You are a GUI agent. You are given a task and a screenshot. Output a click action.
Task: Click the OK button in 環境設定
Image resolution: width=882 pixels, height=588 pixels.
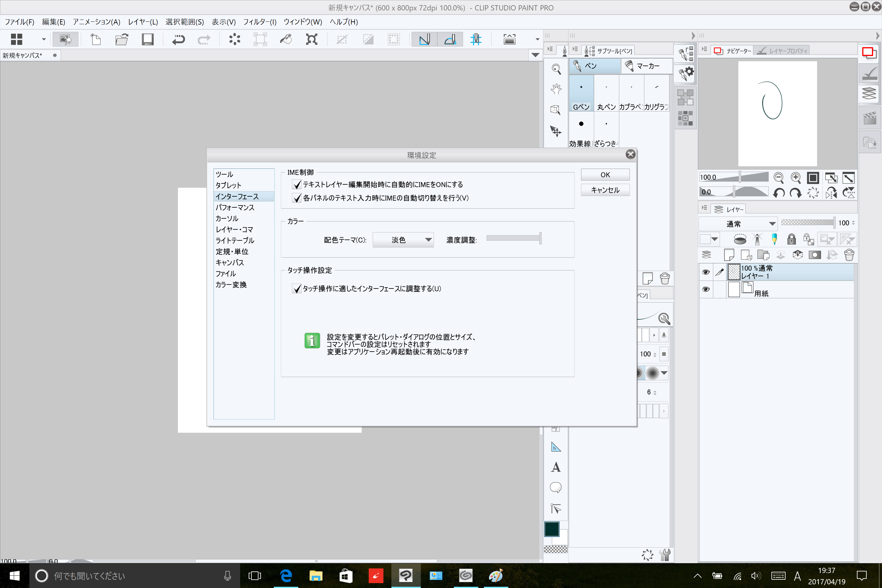[605, 175]
